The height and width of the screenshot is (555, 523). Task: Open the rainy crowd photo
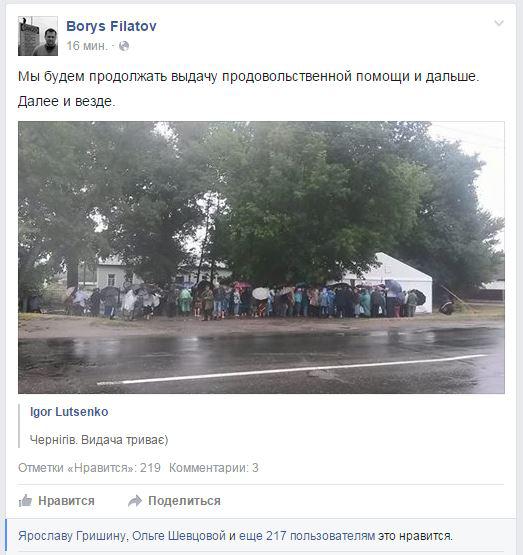261,257
